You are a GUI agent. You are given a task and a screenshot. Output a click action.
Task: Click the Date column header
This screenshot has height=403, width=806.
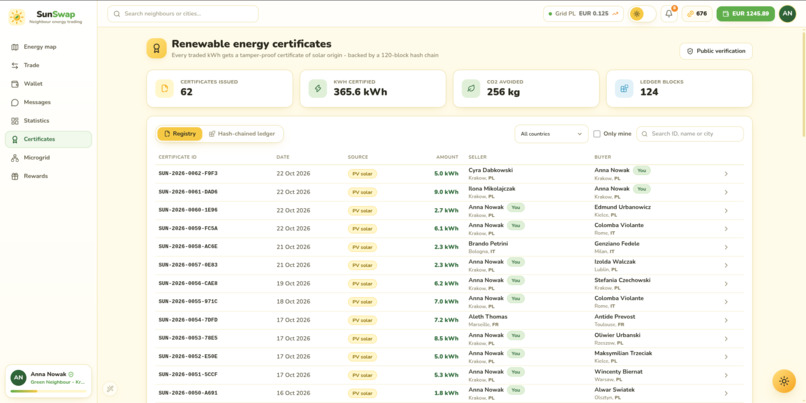pyautogui.click(x=283, y=157)
